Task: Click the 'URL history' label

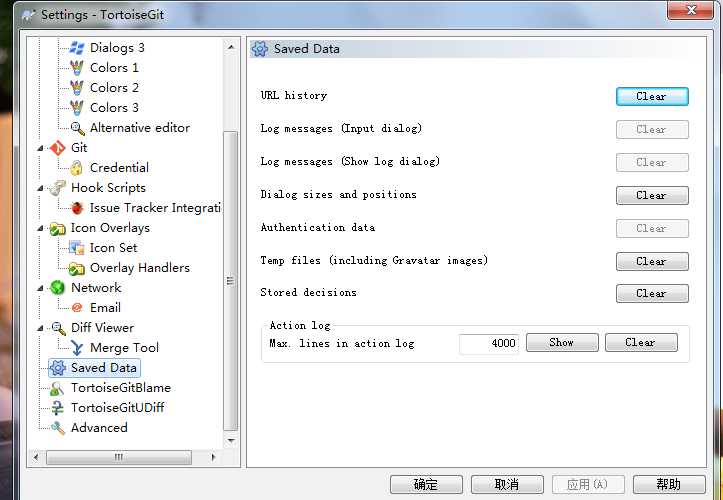Action: pyautogui.click(x=294, y=95)
